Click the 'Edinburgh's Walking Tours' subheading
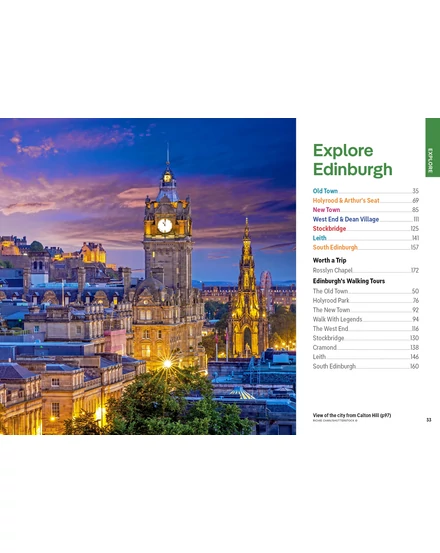The height and width of the screenshot is (553, 440). (x=349, y=281)
